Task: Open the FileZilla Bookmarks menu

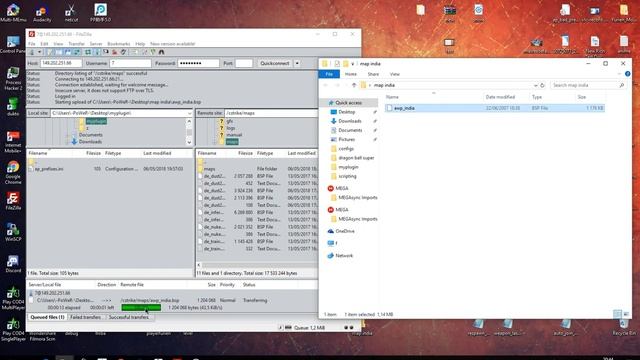Action: (118, 44)
